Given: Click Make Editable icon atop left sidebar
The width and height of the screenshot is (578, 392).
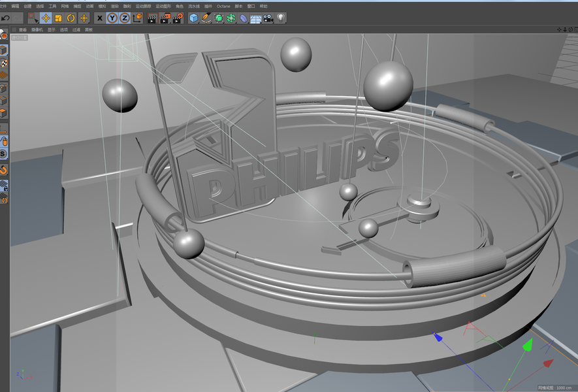Looking at the screenshot, I should point(4,35).
